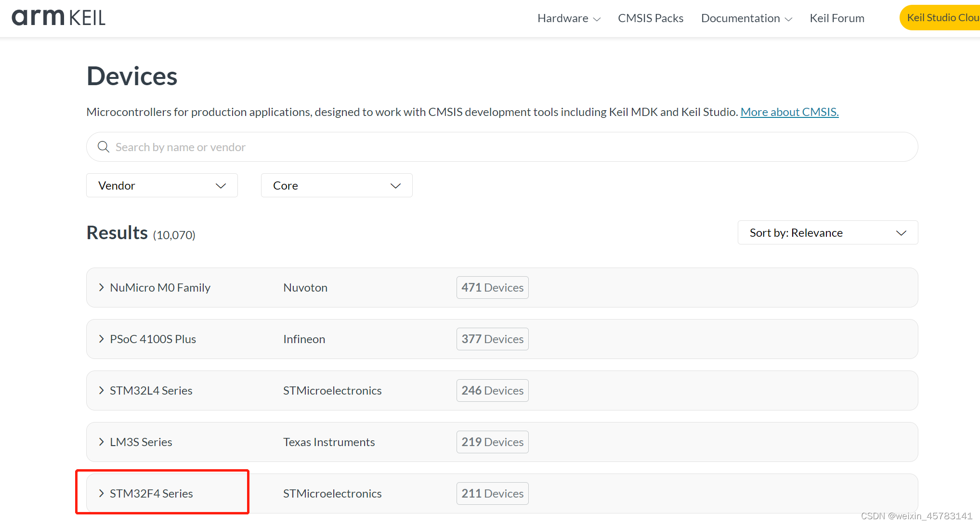The image size is (980, 525).
Task: Click the 219 Devices badge for LM3S
Action: click(492, 442)
